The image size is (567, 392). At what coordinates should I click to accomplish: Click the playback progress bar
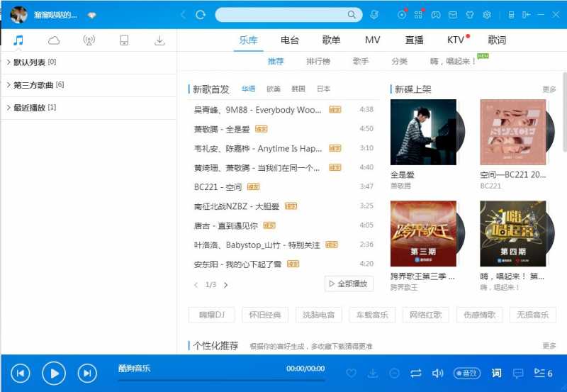click(221, 380)
